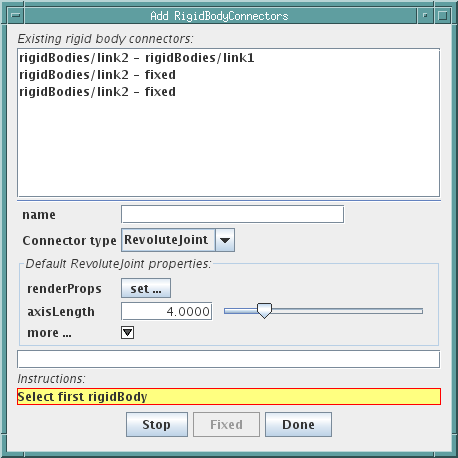Screen dimensions: 458x458
Task: Select the link2 - rigidBodies/link1 connector entry
Action: [x=137, y=58]
